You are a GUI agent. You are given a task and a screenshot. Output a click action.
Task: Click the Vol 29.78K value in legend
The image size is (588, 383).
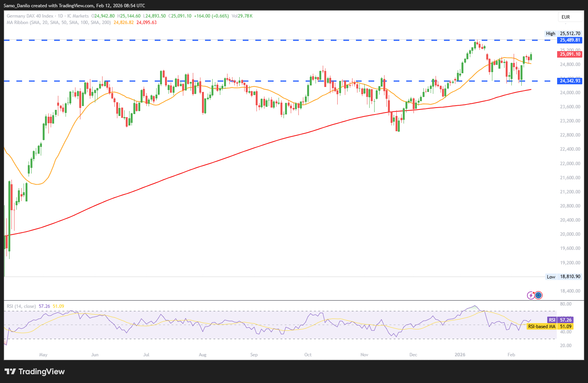coord(242,16)
